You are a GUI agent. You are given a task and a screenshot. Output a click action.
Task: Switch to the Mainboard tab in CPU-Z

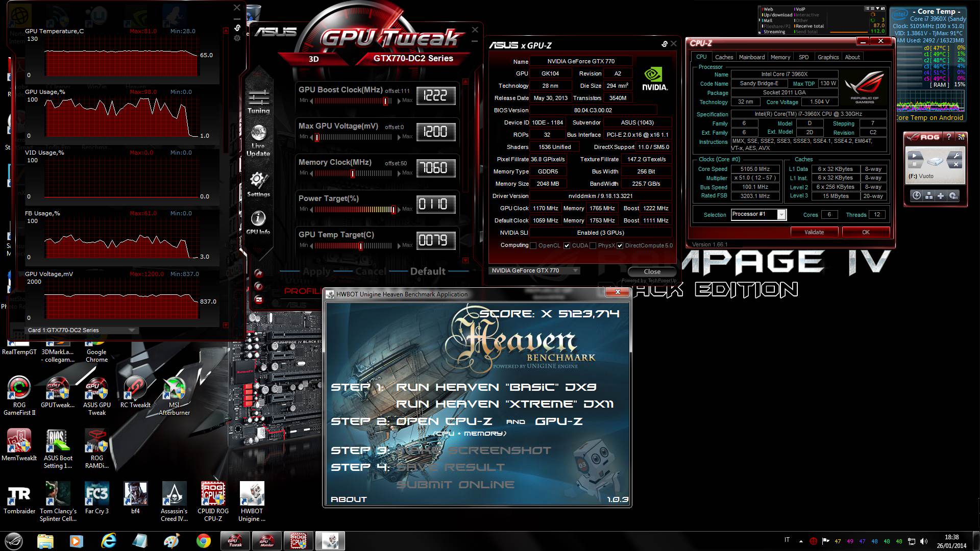pyautogui.click(x=752, y=57)
